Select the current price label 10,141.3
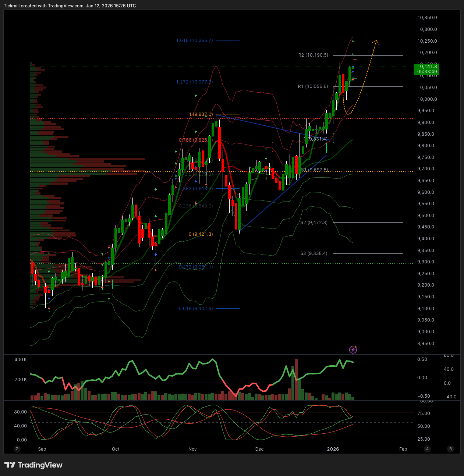 426,67
